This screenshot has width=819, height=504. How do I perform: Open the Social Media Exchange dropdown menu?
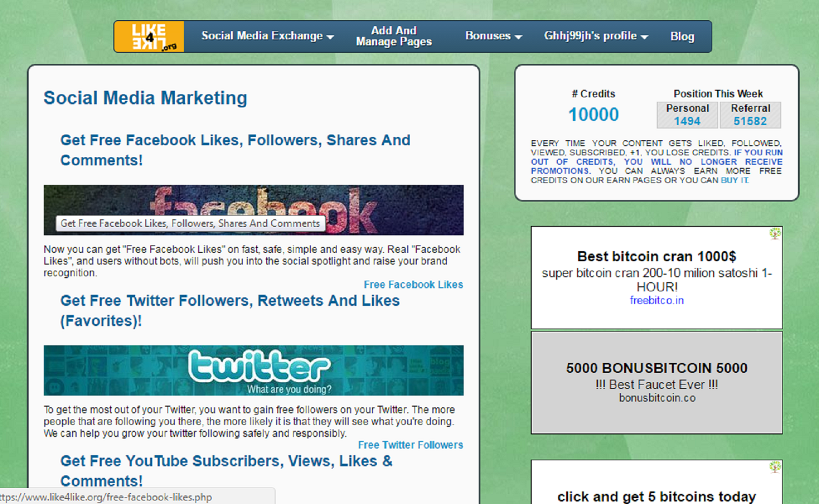point(268,36)
